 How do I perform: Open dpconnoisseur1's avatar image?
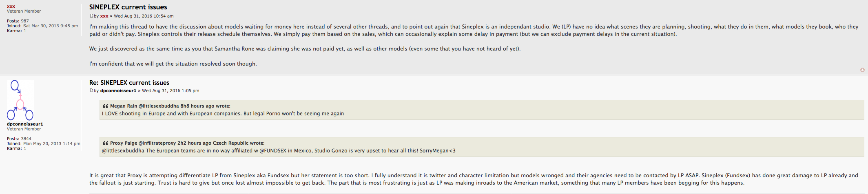click(20, 100)
